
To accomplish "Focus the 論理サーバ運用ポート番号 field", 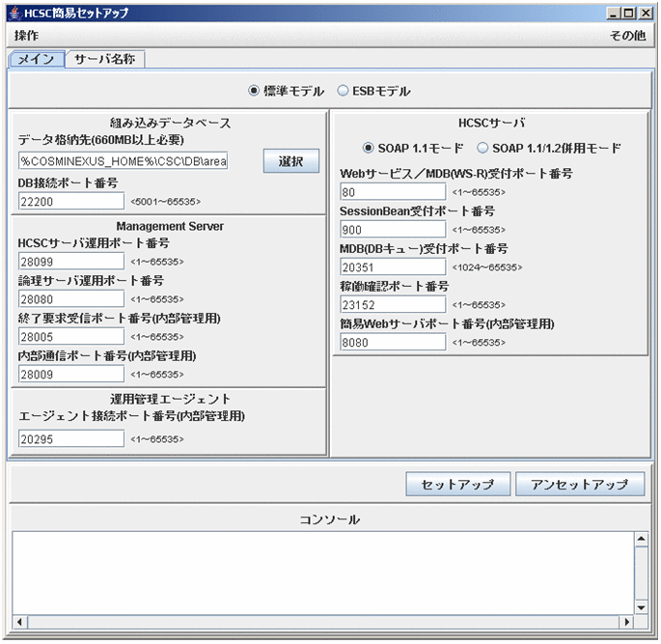I will [x=71, y=299].
